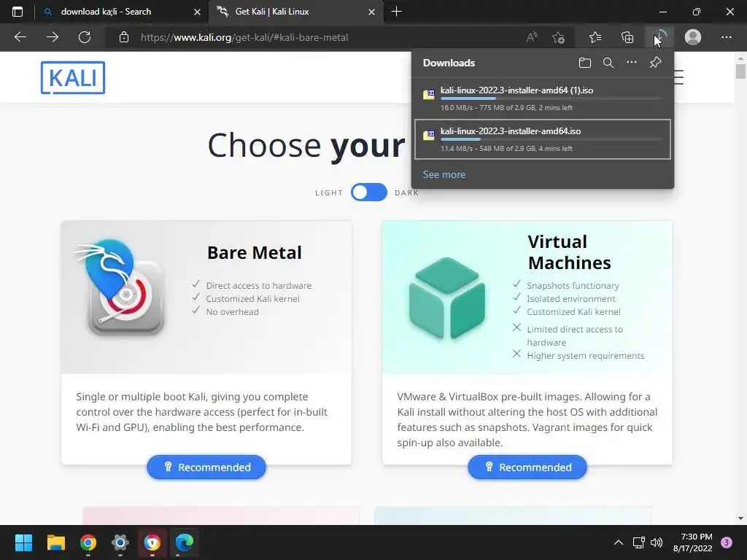Open Settings gear in the taskbar
This screenshot has width=747, height=560.
click(x=120, y=542)
